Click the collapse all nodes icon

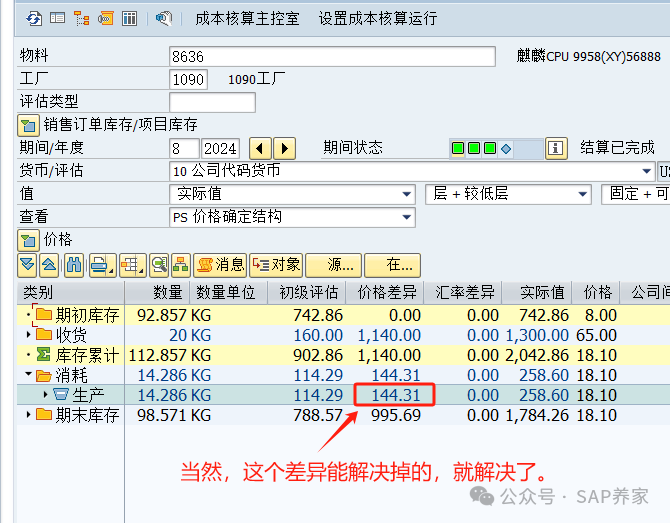pyautogui.click(x=49, y=265)
